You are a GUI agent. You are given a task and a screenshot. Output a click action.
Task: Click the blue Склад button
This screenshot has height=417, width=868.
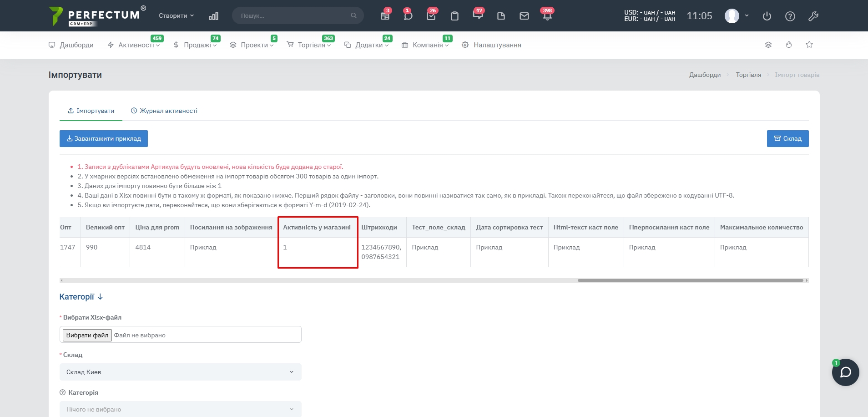coord(787,139)
